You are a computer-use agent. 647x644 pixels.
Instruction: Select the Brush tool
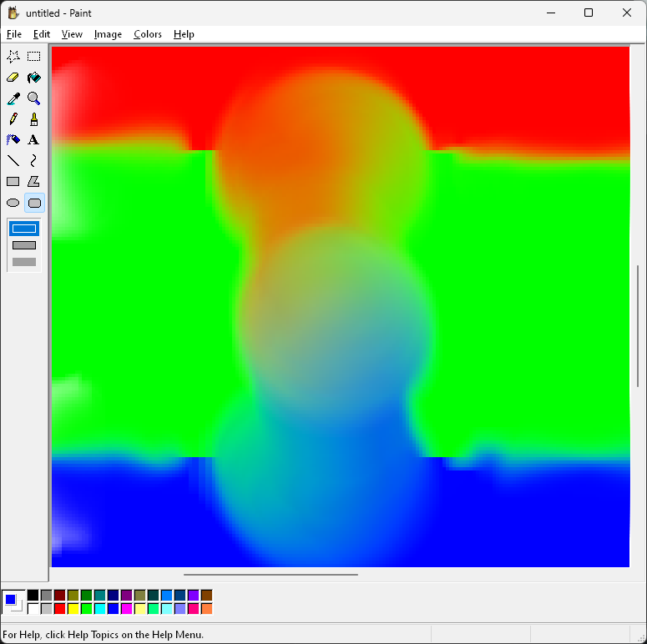tap(34, 119)
